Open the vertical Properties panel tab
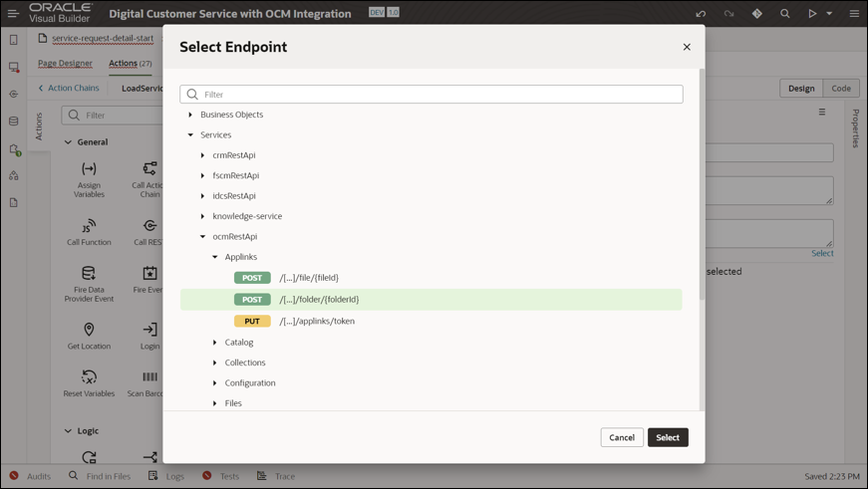This screenshot has height=489, width=868. 856,127
